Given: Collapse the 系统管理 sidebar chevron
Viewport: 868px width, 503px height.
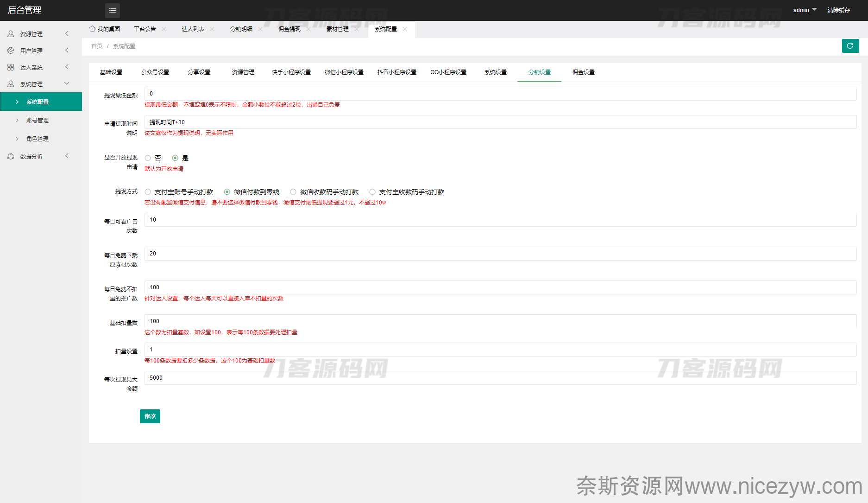Looking at the screenshot, I should coord(67,83).
